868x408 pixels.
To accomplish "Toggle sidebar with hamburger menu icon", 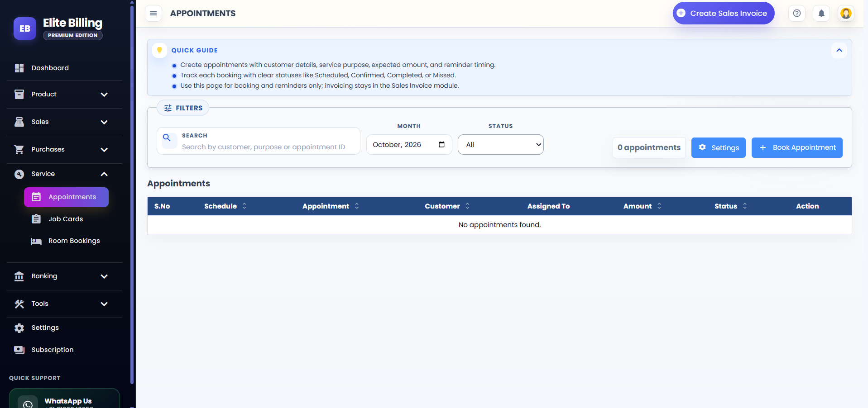I will coord(153,13).
